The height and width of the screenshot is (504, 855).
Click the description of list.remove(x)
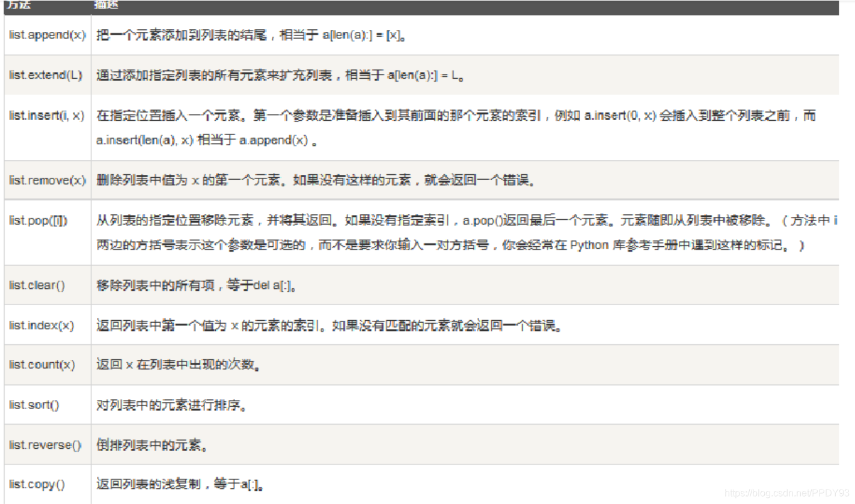[x=315, y=180]
